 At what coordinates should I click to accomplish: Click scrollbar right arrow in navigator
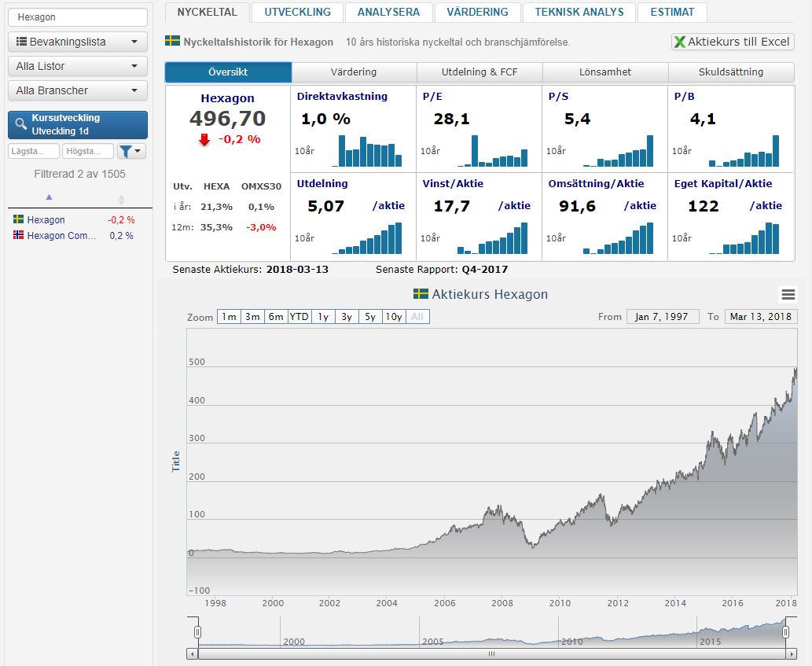(792, 654)
